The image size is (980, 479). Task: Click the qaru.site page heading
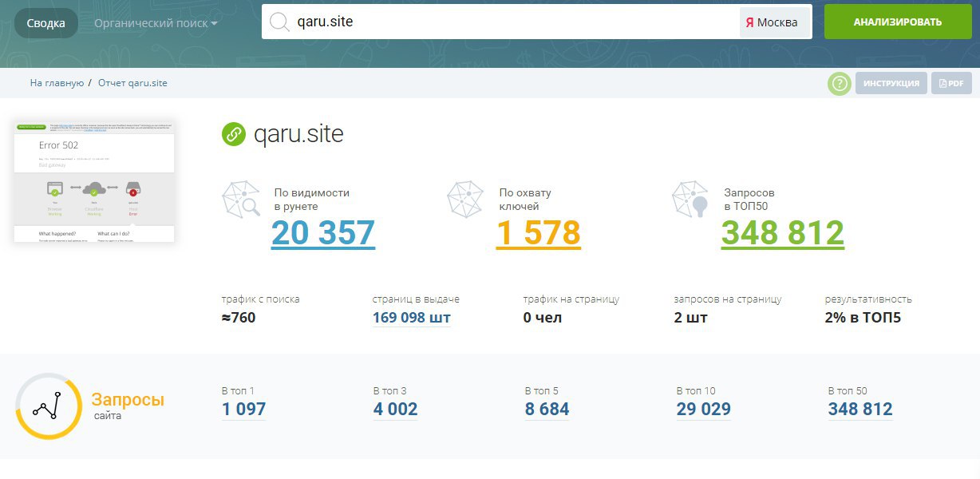298,134
